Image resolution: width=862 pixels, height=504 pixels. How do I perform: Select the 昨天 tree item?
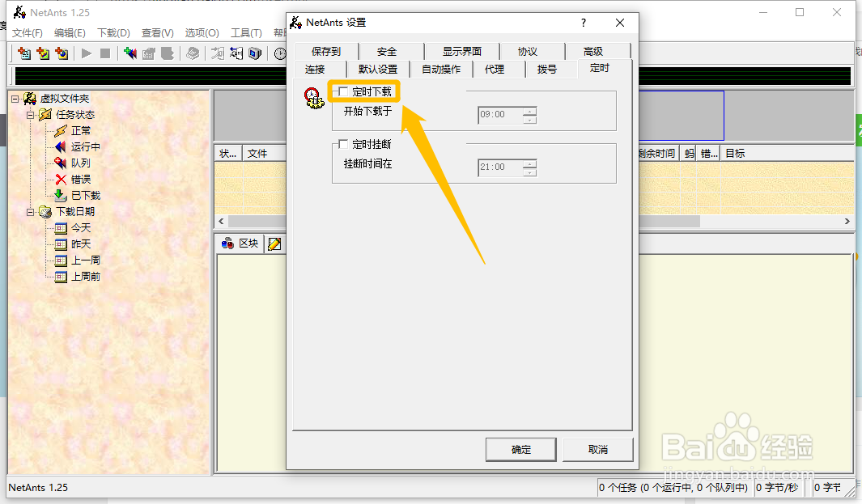pyautogui.click(x=81, y=244)
